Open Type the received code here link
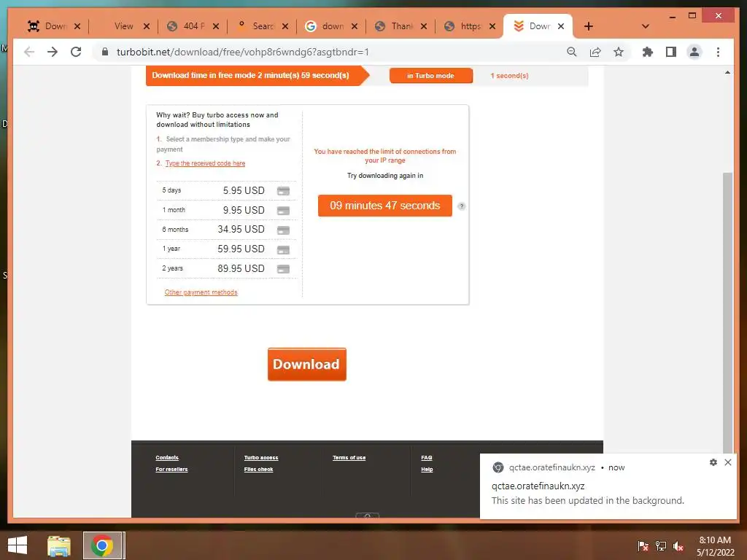Screen dimensions: 747x560 [205, 163]
